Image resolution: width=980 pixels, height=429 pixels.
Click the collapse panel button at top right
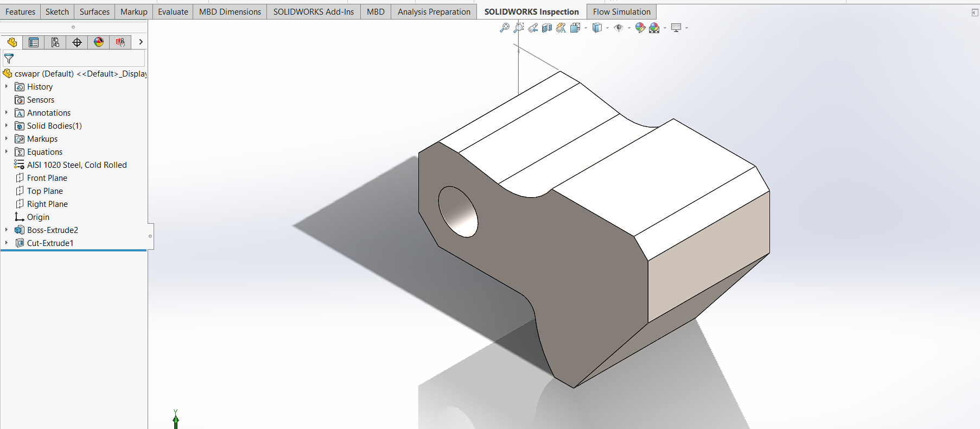(x=975, y=12)
